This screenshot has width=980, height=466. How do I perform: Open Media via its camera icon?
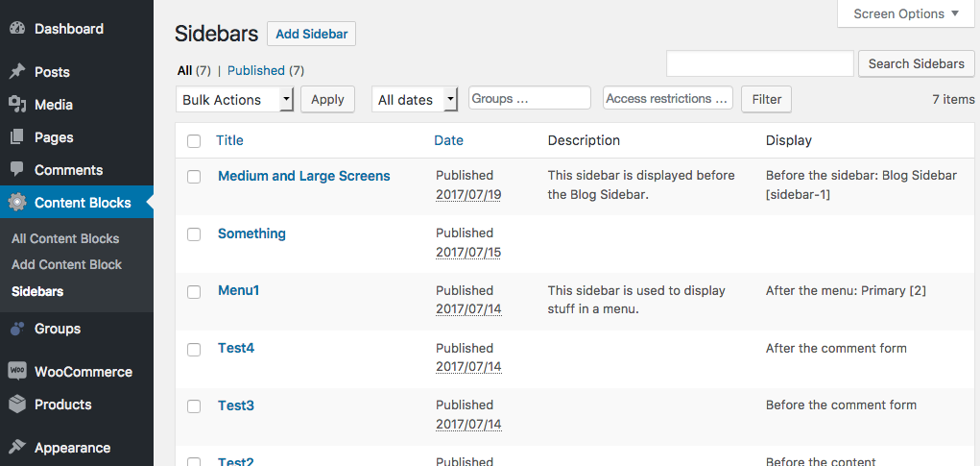(17, 105)
